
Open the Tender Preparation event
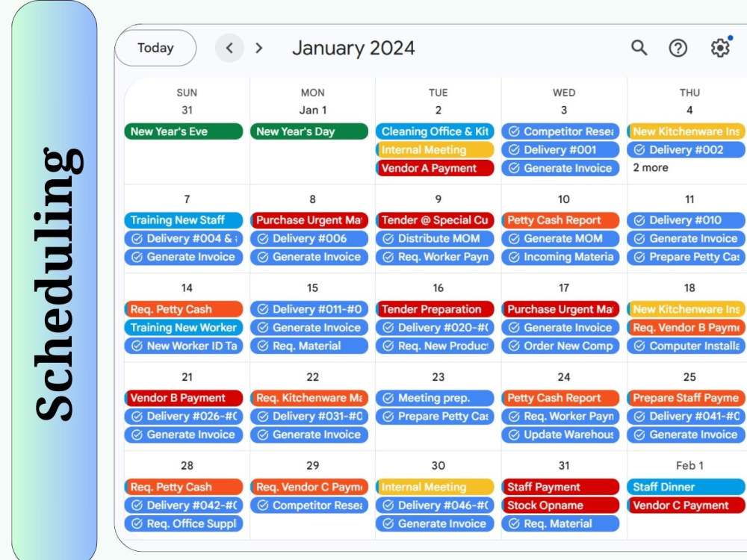point(435,309)
